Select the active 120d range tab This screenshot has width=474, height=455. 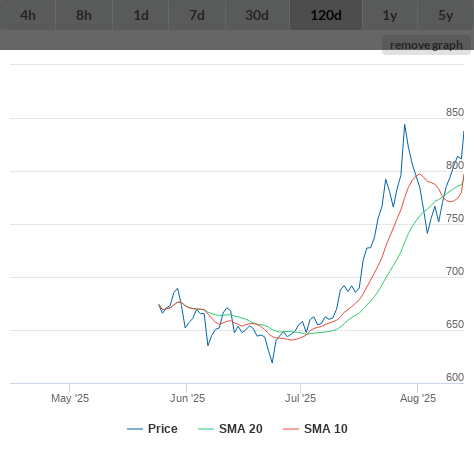[x=326, y=15]
